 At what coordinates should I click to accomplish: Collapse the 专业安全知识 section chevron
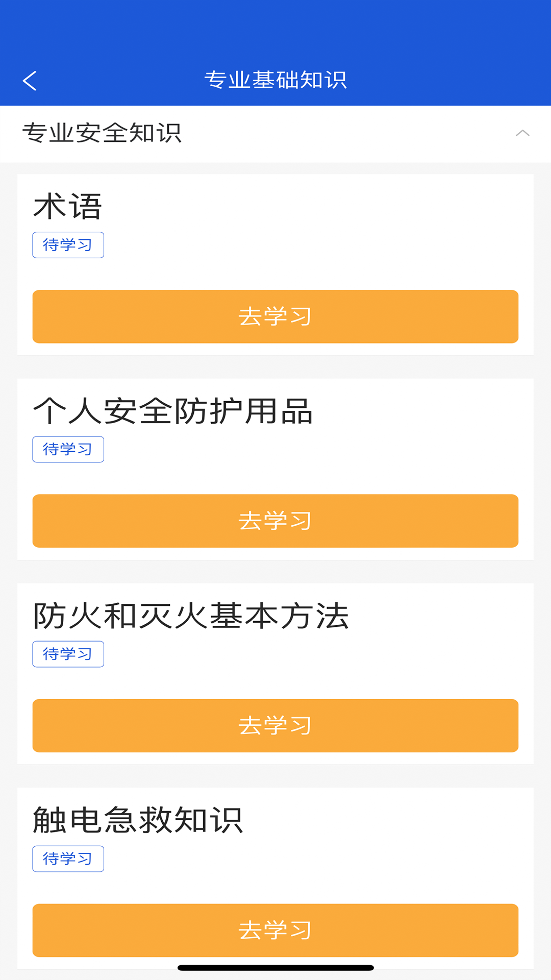click(x=522, y=133)
